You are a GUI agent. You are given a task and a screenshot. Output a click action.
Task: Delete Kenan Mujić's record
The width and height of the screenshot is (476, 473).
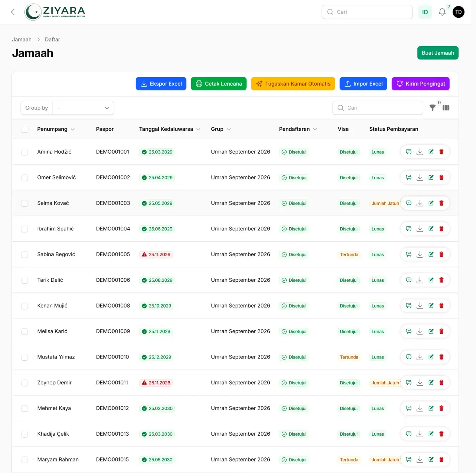(441, 306)
